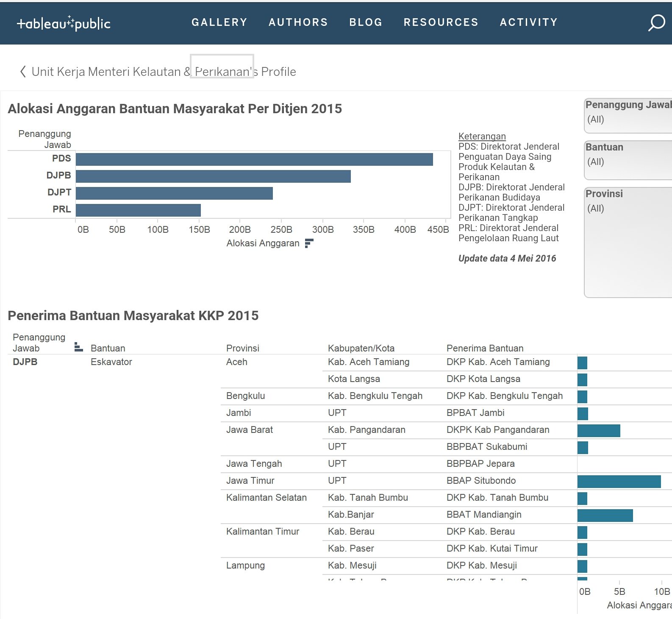Go to the Gallery menu
The image size is (672, 619).
click(219, 22)
